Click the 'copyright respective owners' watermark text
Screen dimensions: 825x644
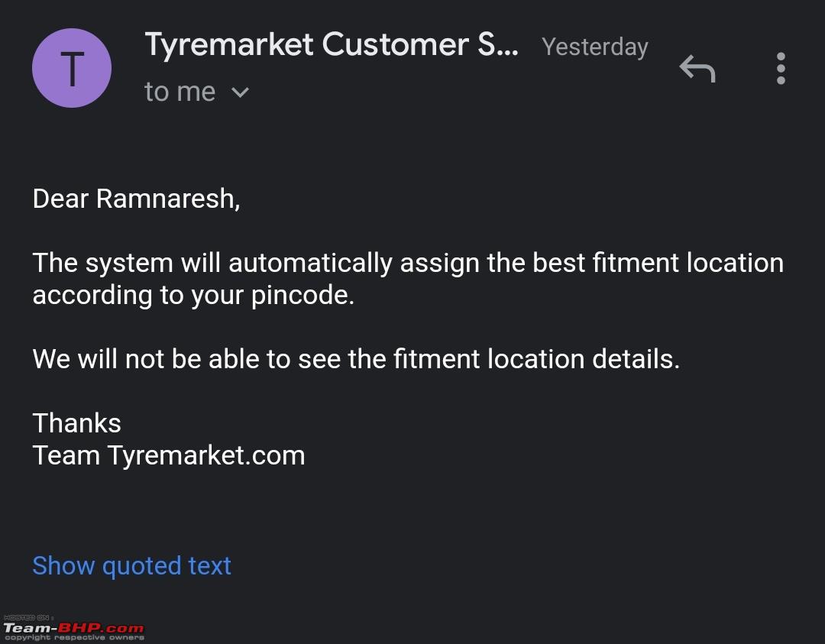tap(74, 638)
